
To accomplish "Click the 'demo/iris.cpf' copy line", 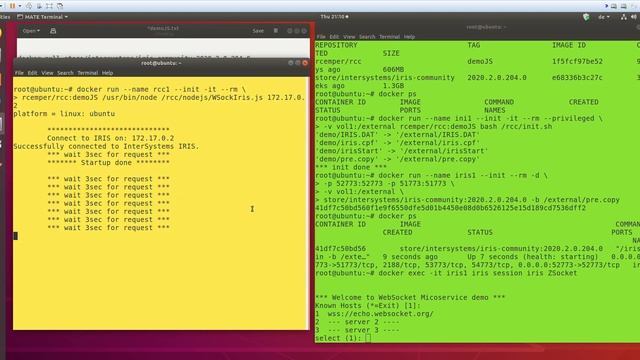I will click(398, 143).
